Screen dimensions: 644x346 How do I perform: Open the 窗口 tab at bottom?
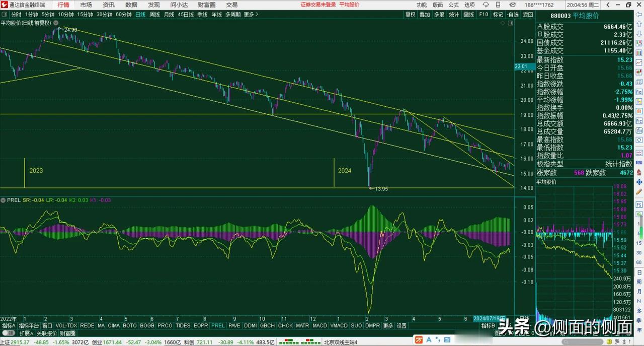(x=48, y=326)
